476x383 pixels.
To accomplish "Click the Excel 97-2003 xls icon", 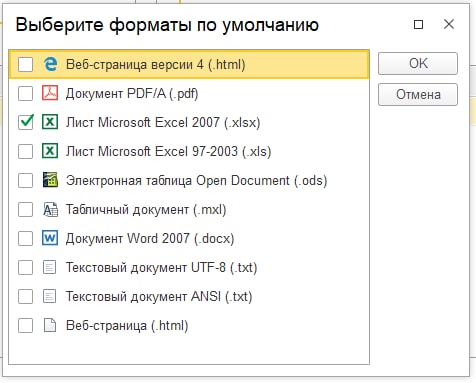I will 50,151.
